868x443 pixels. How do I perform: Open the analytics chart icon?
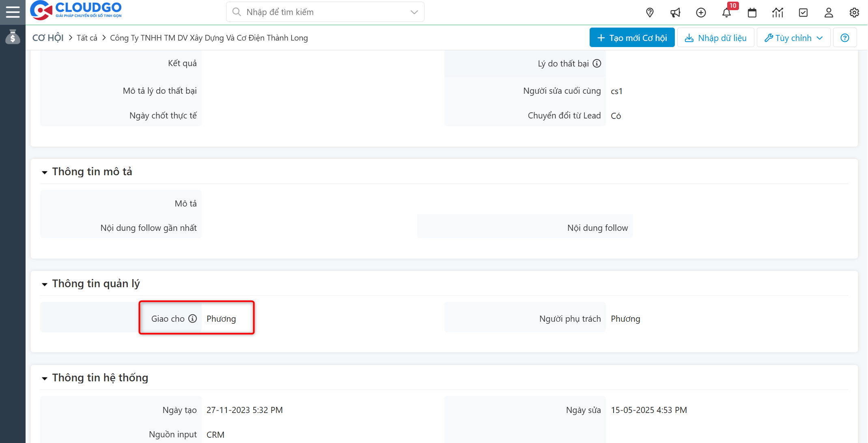coord(778,13)
